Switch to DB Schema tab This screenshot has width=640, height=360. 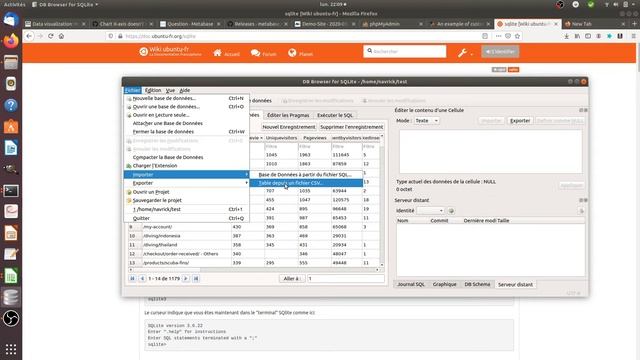pos(477,284)
